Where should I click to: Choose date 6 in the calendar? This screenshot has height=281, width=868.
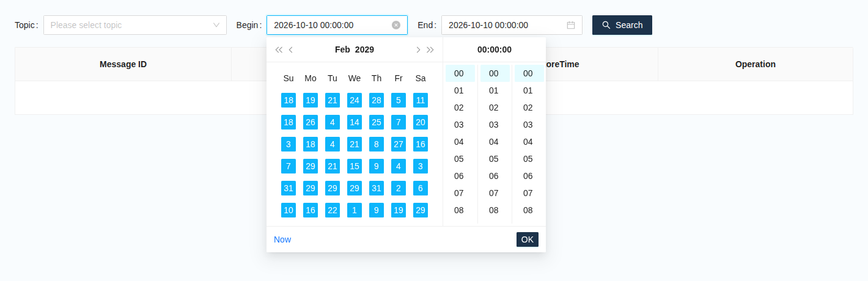[421, 188]
